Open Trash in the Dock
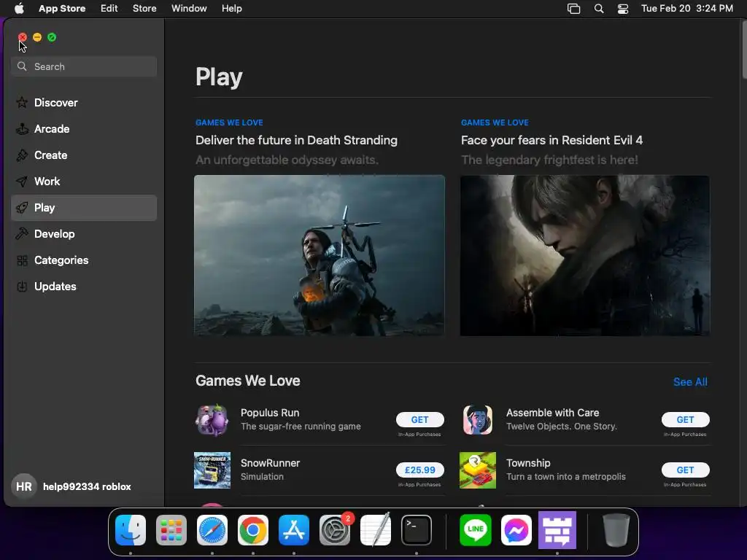 pyautogui.click(x=616, y=530)
